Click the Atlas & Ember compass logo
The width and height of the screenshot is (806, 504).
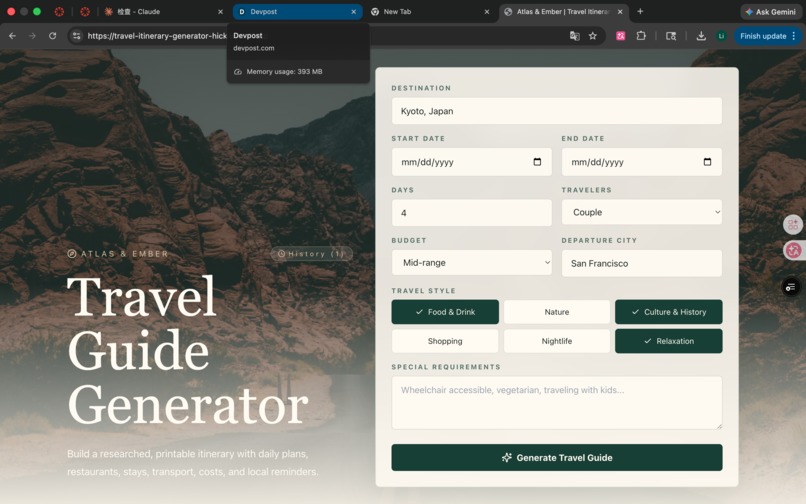[x=72, y=254]
